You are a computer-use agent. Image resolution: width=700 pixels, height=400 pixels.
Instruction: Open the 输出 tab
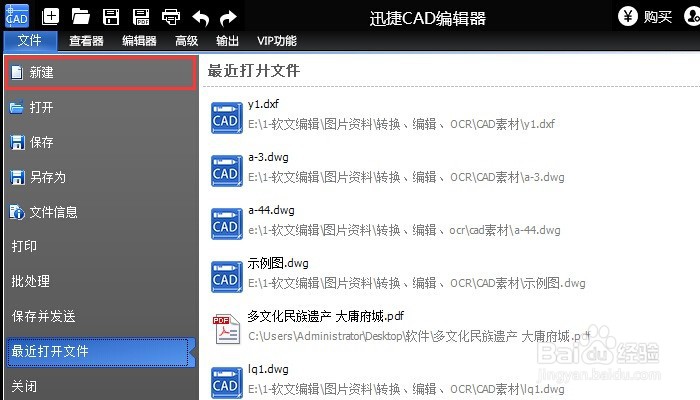tap(227, 41)
